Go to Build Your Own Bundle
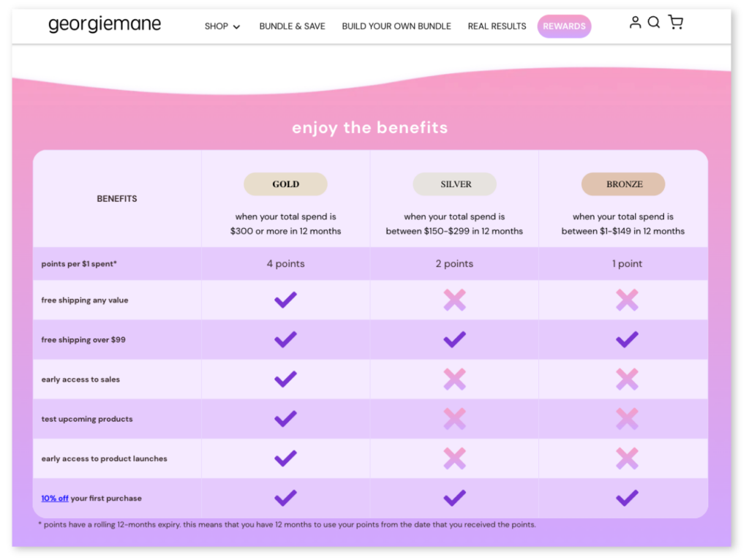The height and width of the screenshot is (560, 749). tap(396, 26)
